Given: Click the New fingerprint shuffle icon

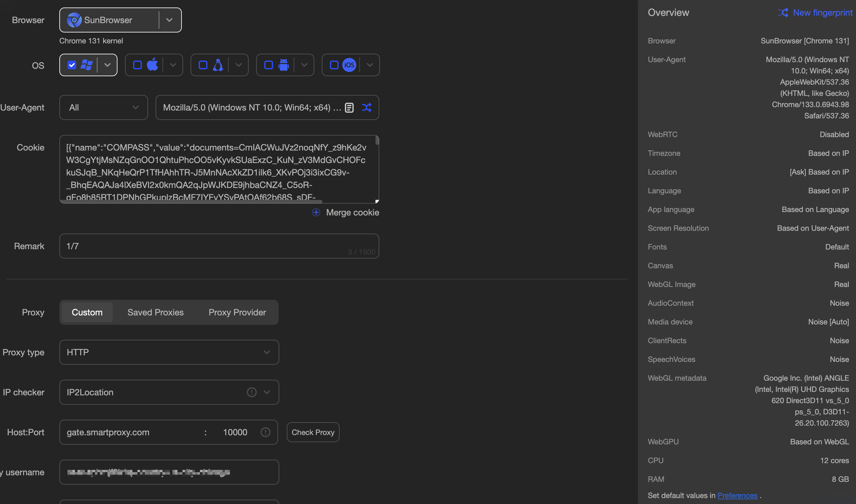Looking at the screenshot, I should (x=783, y=12).
